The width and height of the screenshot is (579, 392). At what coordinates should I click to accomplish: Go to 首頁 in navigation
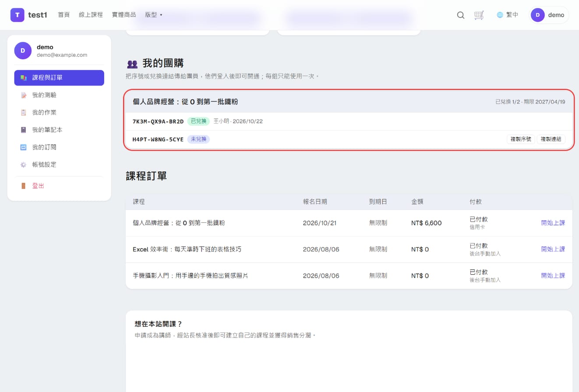point(64,15)
